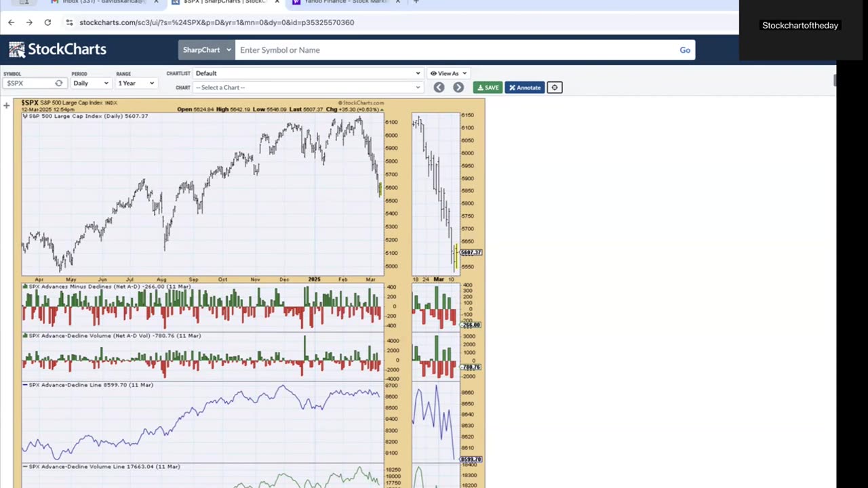
Task: Open the ChartList dropdown showing Default
Action: click(308, 73)
